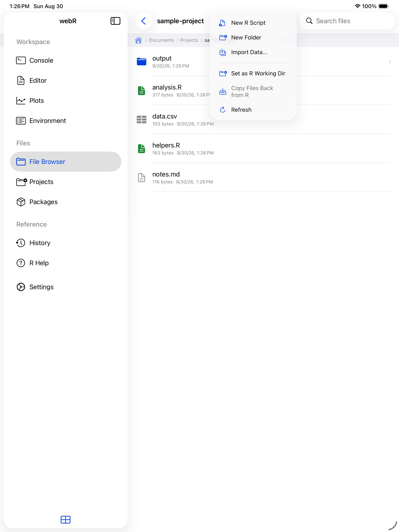Open the Editor document icon
This screenshot has width=399, height=532.
[x=21, y=81]
